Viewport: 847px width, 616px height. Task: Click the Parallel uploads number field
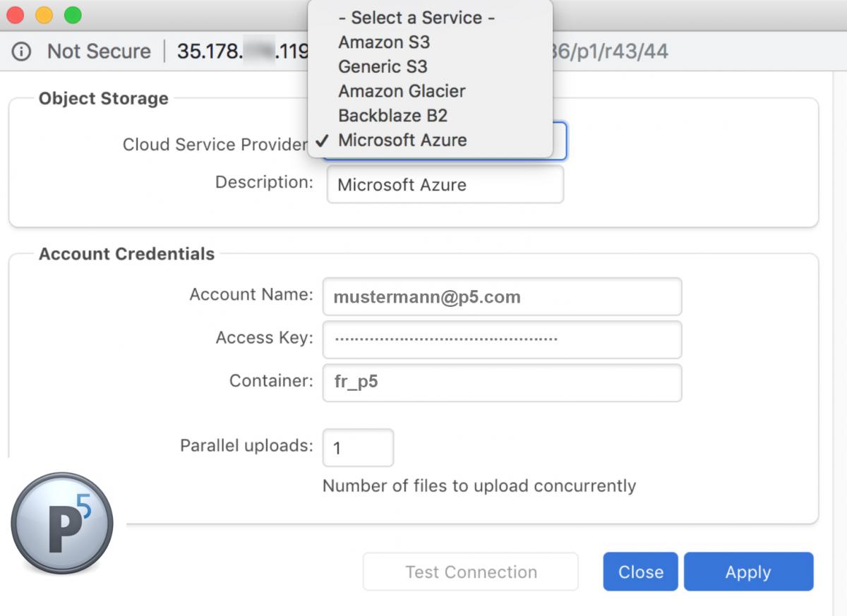(x=358, y=448)
